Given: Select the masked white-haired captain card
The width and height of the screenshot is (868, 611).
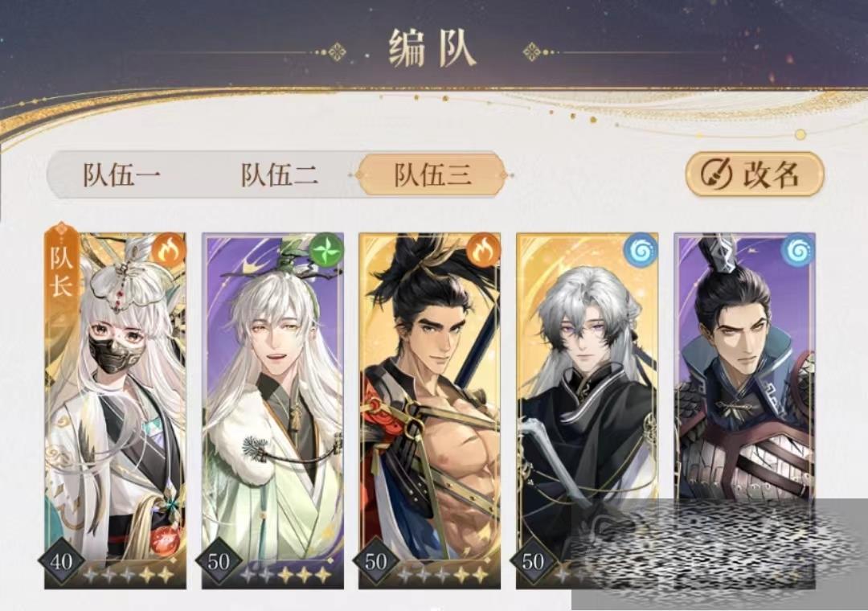Looking at the screenshot, I should click(115, 411).
